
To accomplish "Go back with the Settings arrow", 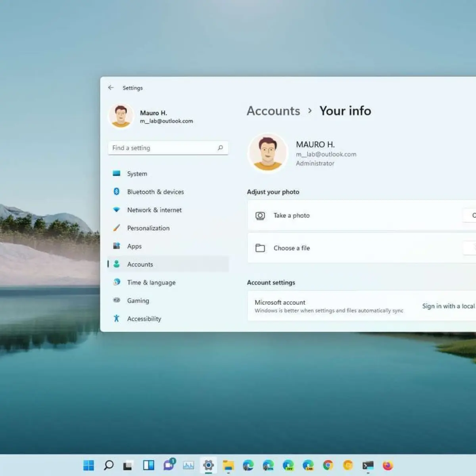I will (x=111, y=88).
